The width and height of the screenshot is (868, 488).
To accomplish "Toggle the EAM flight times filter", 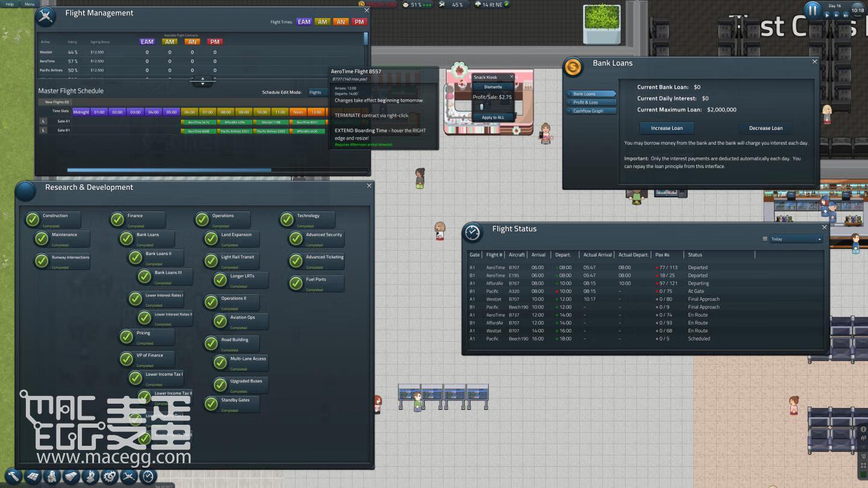I will point(304,22).
